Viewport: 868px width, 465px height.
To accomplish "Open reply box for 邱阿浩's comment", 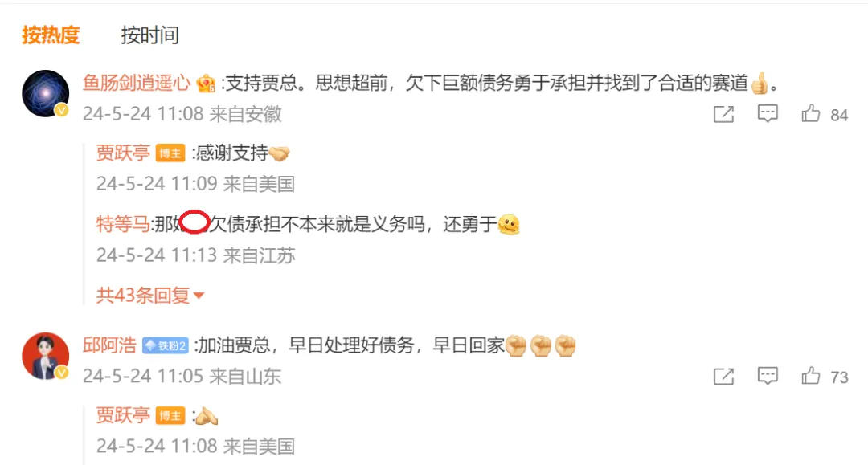I will coord(768,376).
